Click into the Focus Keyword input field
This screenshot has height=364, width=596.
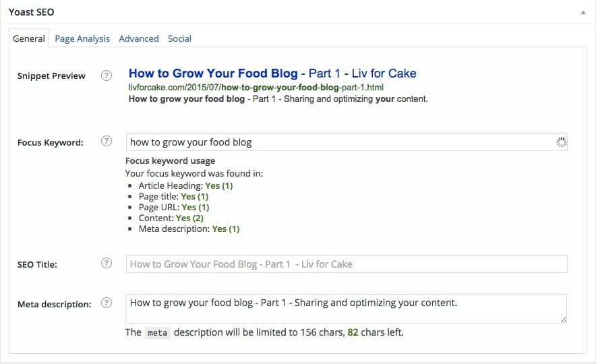pyautogui.click(x=337, y=142)
